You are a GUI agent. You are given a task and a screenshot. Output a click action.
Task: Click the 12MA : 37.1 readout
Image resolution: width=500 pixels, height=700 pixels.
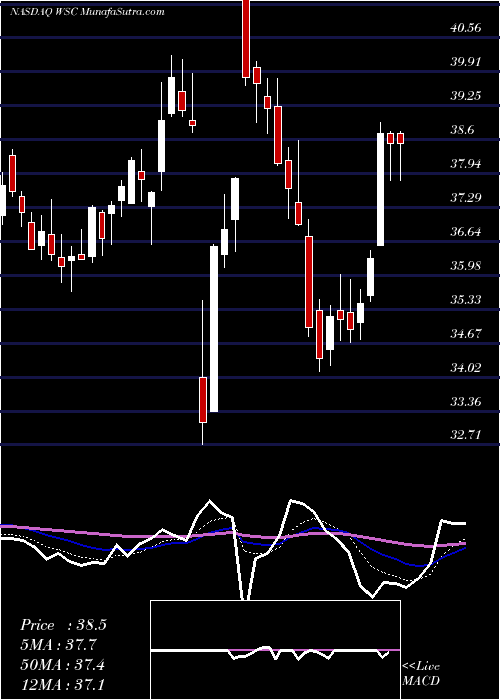coord(62,683)
